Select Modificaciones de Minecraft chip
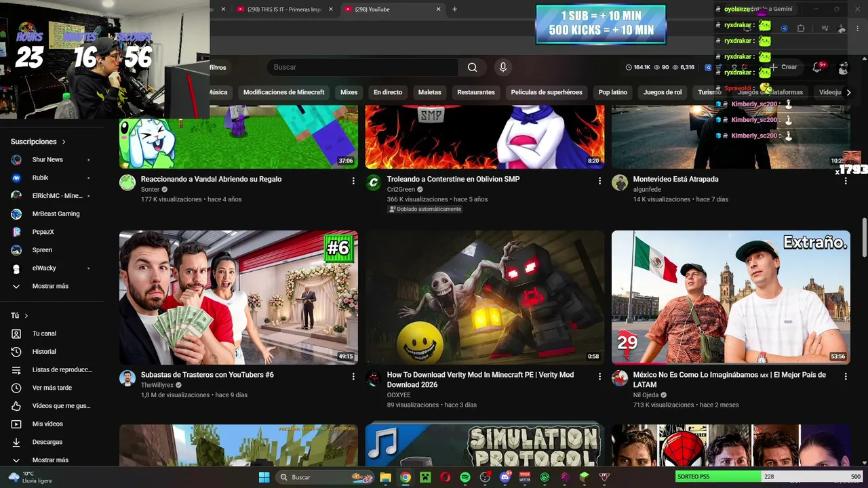This screenshot has height=488, width=868. pos(283,92)
